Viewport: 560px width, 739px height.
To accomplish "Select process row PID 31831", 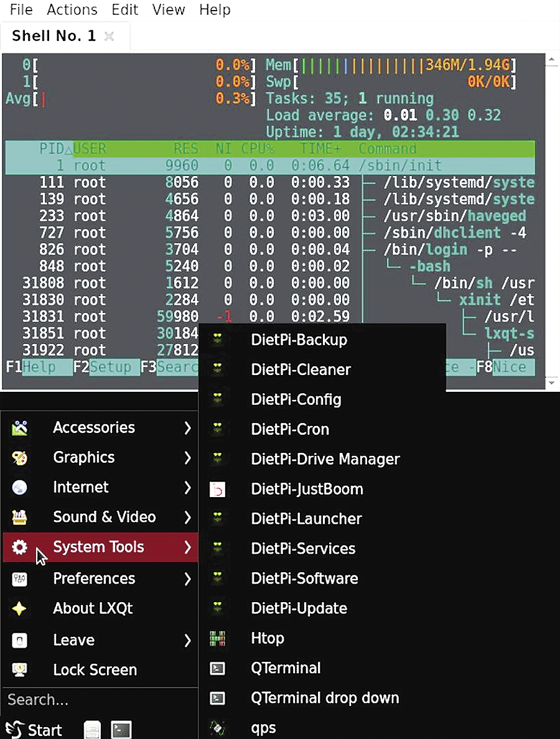I will point(270,317).
